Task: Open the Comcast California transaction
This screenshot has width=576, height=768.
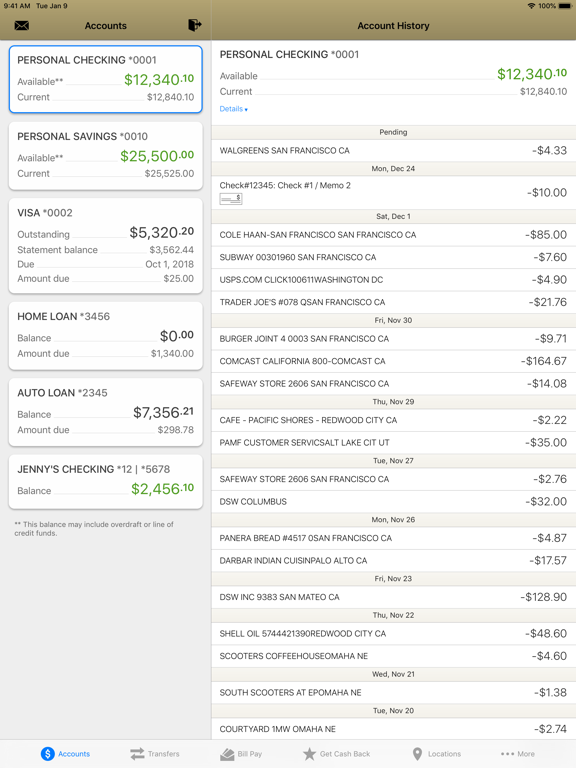Action: pos(394,361)
